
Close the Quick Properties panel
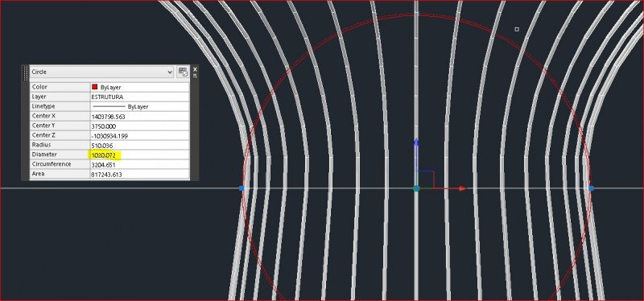pyautogui.click(x=195, y=69)
